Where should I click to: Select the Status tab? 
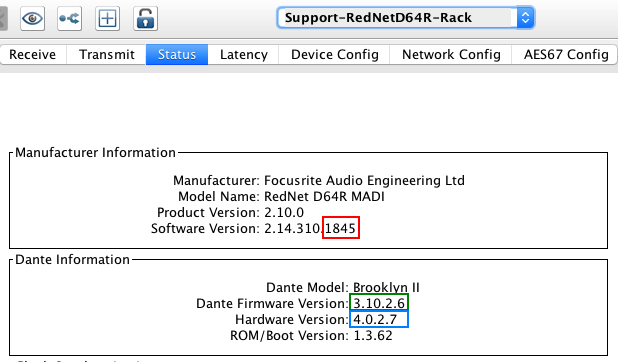177,54
